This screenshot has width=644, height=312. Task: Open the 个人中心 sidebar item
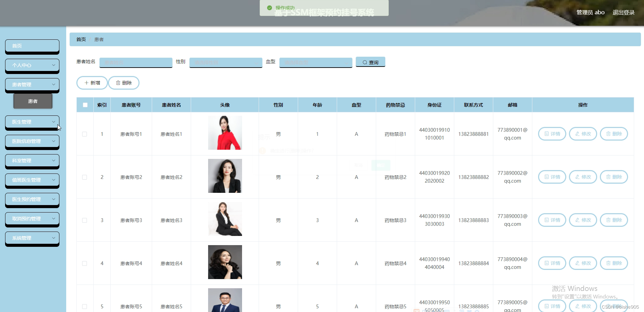pyautogui.click(x=32, y=65)
